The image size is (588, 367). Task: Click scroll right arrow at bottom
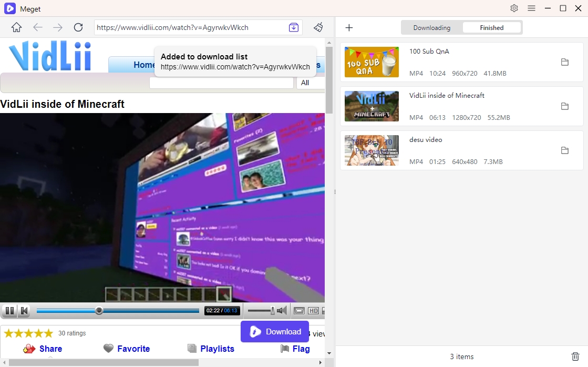[320, 362]
